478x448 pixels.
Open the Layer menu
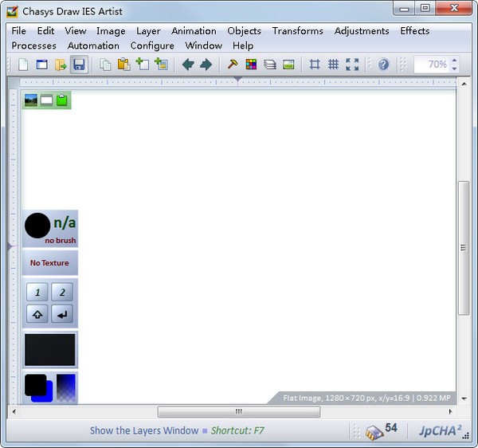[x=148, y=31]
